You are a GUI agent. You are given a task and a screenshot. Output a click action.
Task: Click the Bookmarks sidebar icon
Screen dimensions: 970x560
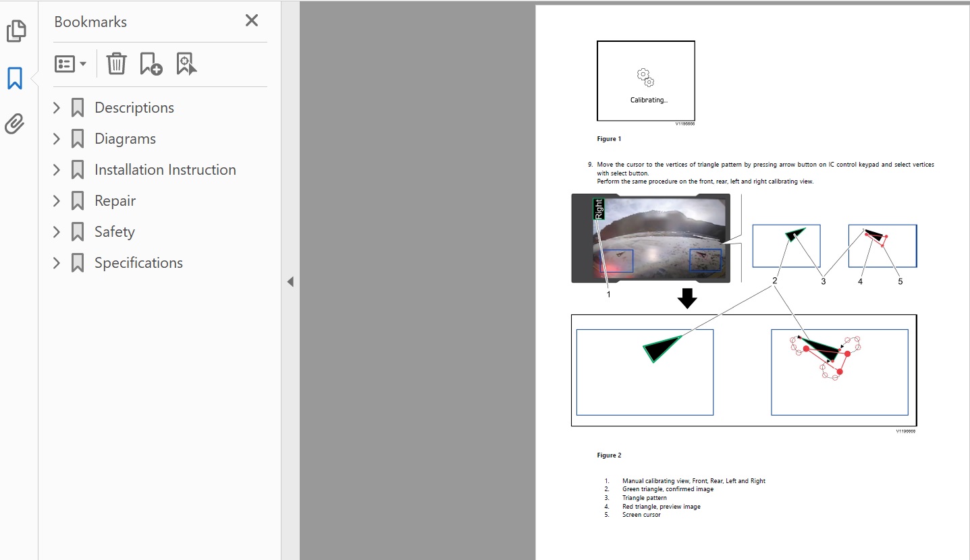click(15, 78)
